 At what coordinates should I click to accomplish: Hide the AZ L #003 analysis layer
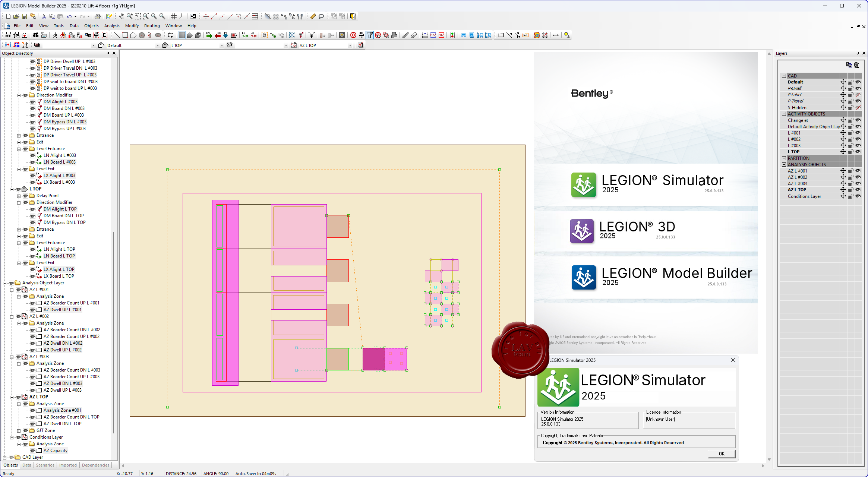click(858, 183)
